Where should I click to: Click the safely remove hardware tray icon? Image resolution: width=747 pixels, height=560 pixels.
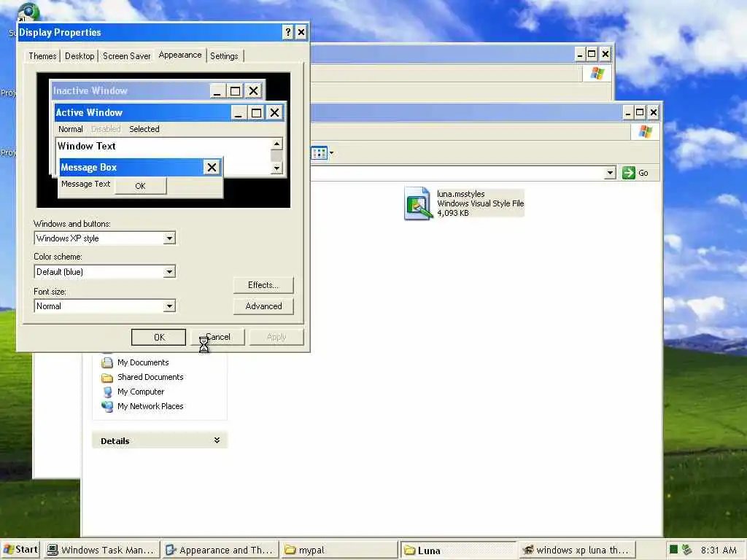[x=686, y=550]
